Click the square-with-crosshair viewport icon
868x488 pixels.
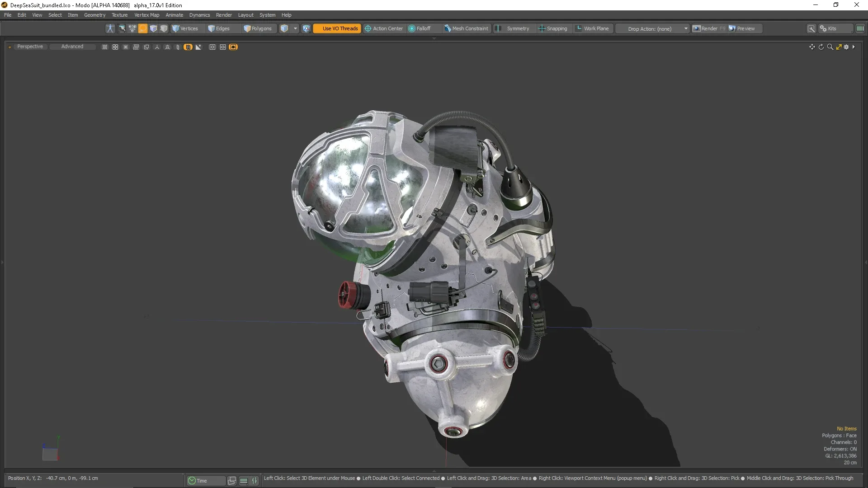coord(223,47)
